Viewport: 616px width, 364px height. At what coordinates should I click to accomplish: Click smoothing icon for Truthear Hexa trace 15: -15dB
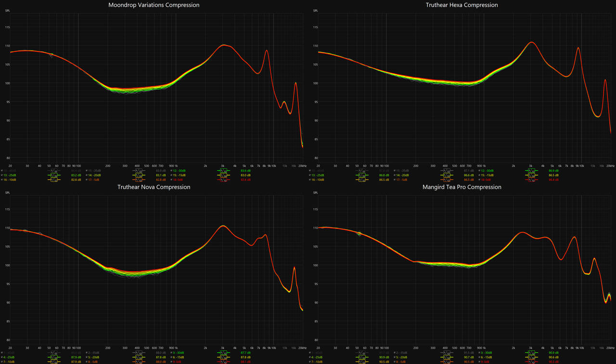tap(531, 176)
